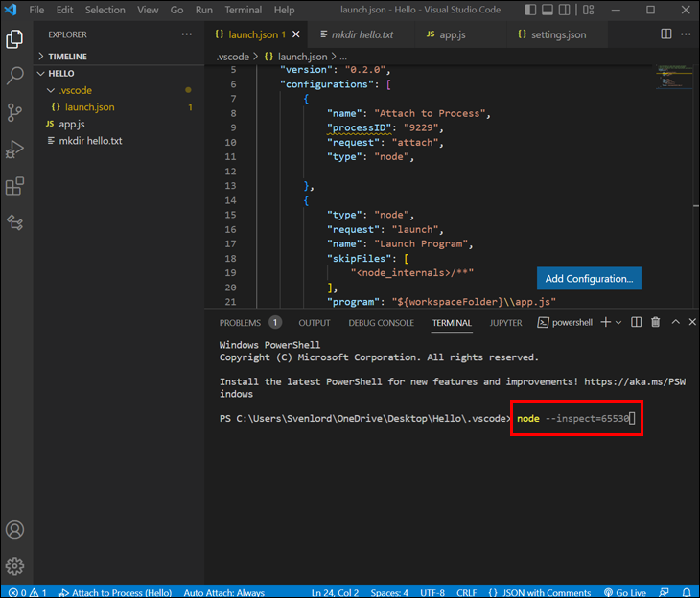Switch to the DEBUG CONSOLE tab

pyautogui.click(x=381, y=323)
